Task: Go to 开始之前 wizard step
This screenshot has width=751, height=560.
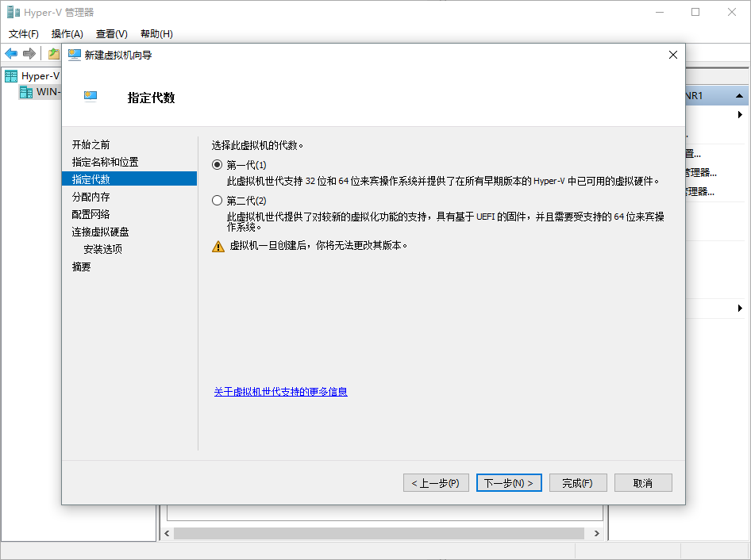Action: click(91, 144)
